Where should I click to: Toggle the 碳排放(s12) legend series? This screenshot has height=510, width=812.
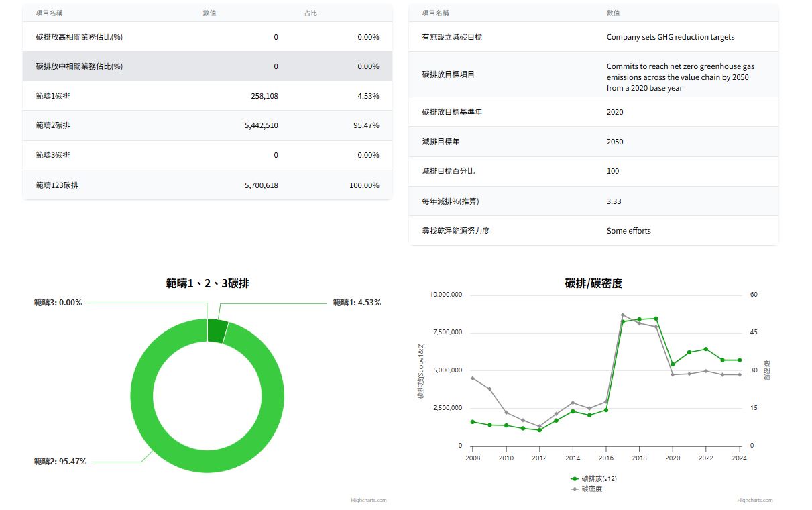click(x=593, y=478)
